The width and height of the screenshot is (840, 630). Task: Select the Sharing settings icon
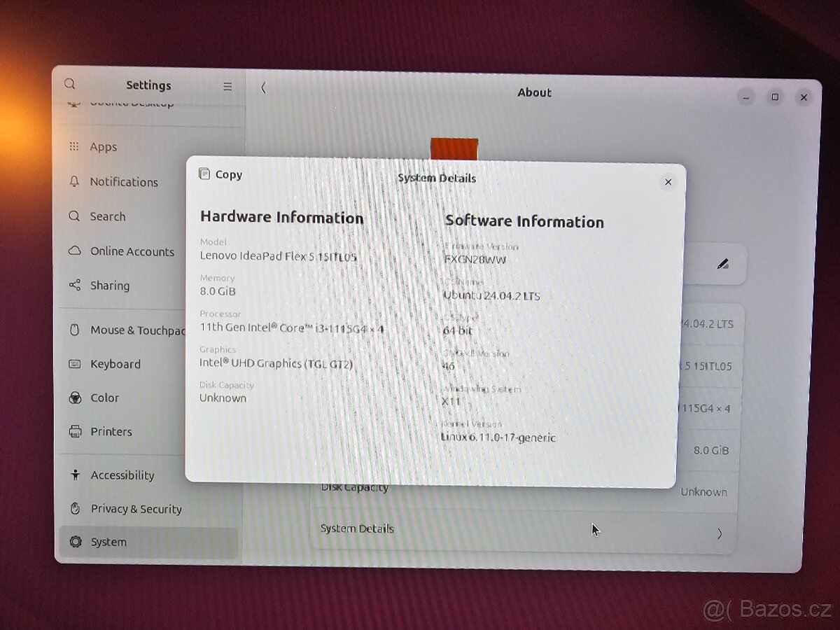pyautogui.click(x=73, y=286)
